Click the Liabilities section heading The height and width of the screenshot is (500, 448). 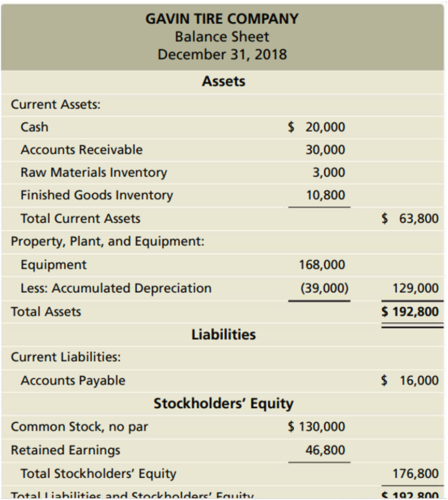(223, 335)
